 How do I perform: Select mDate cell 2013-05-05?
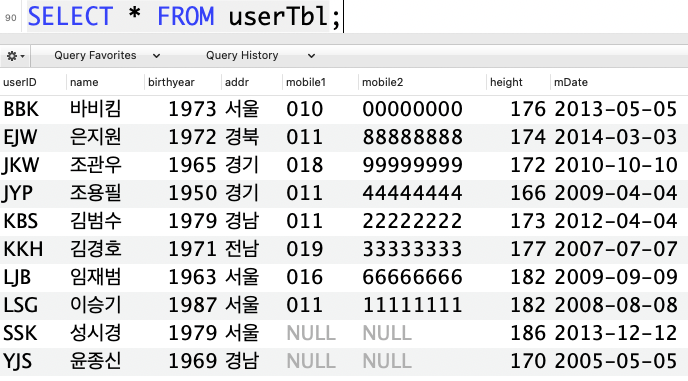[x=616, y=109]
